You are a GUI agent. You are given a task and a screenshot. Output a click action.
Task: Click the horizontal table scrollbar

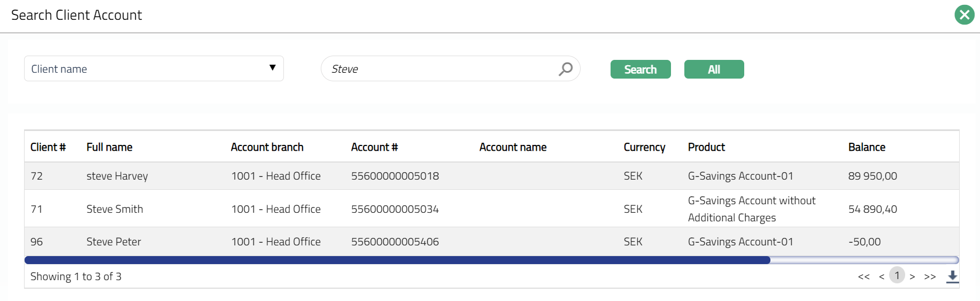[x=397, y=260]
